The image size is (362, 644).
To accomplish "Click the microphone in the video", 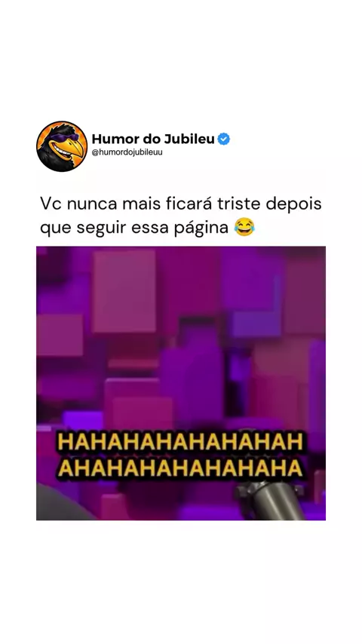I will (271, 499).
